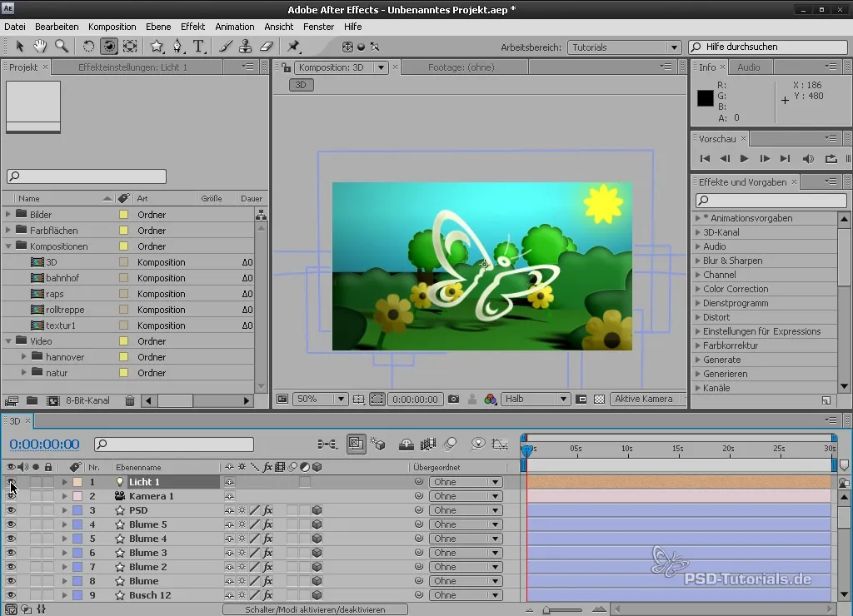Select the Text tool
The width and height of the screenshot is (853, 616).
pyautogui.click(x=198, y=47)
